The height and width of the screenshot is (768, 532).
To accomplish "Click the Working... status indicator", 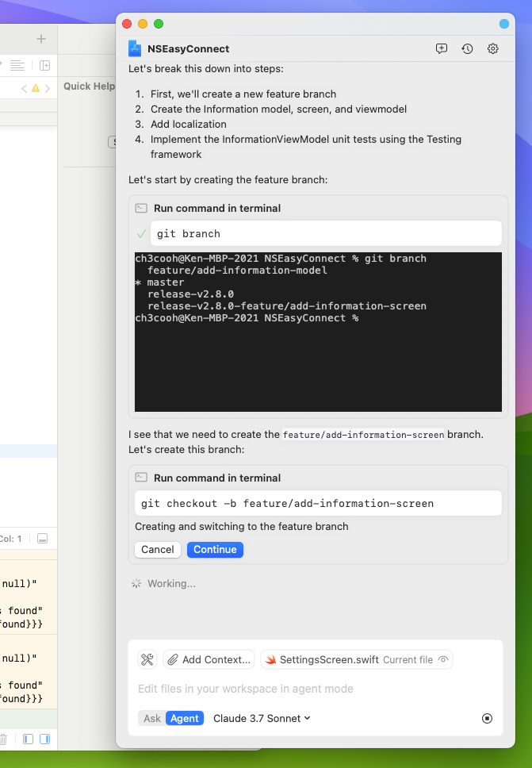I will point(163,583).
